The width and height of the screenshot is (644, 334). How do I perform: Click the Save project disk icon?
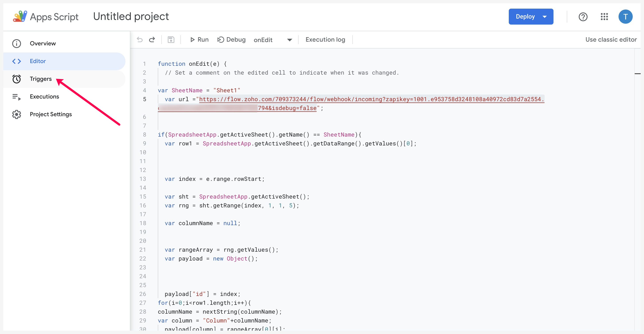pos(171,39)
